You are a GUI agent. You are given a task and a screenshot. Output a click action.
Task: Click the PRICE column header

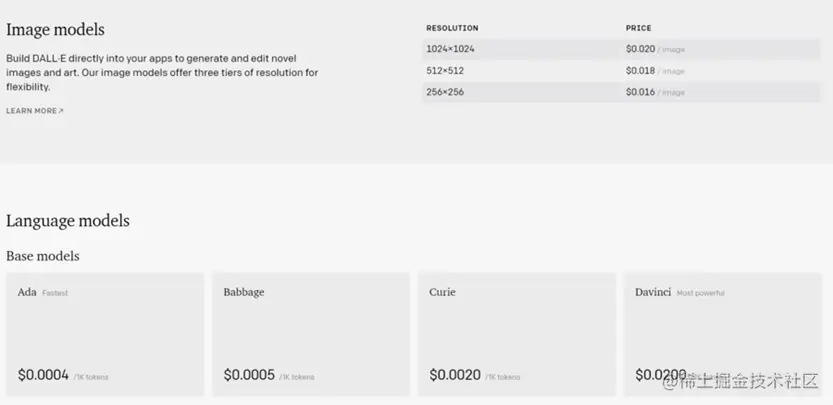[638, 28]
